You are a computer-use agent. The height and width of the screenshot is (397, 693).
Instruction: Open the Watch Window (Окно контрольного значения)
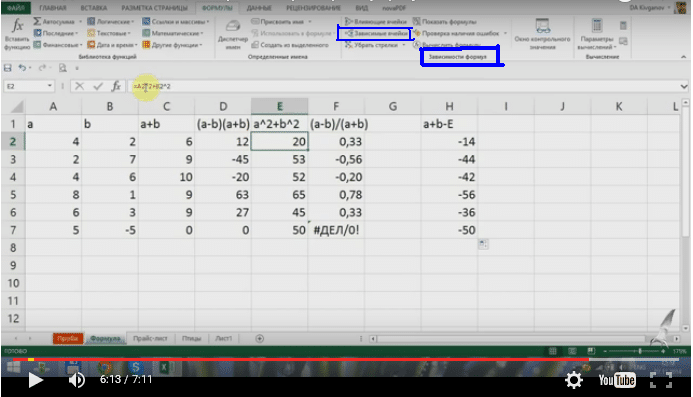pos(542,34)
